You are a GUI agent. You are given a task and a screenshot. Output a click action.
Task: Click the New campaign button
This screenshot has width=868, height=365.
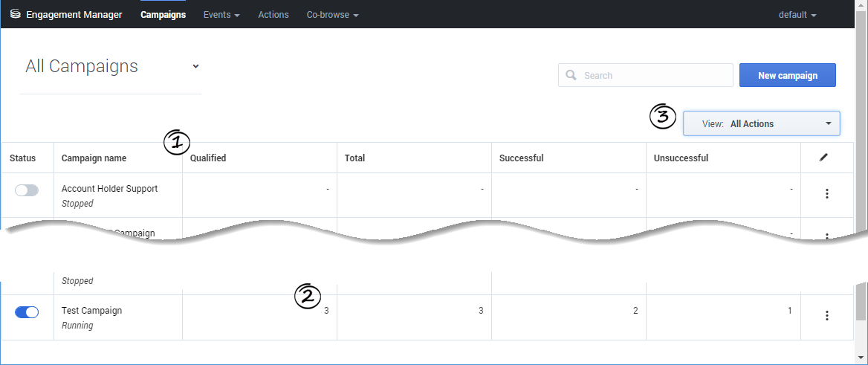[x=787, y=75]
